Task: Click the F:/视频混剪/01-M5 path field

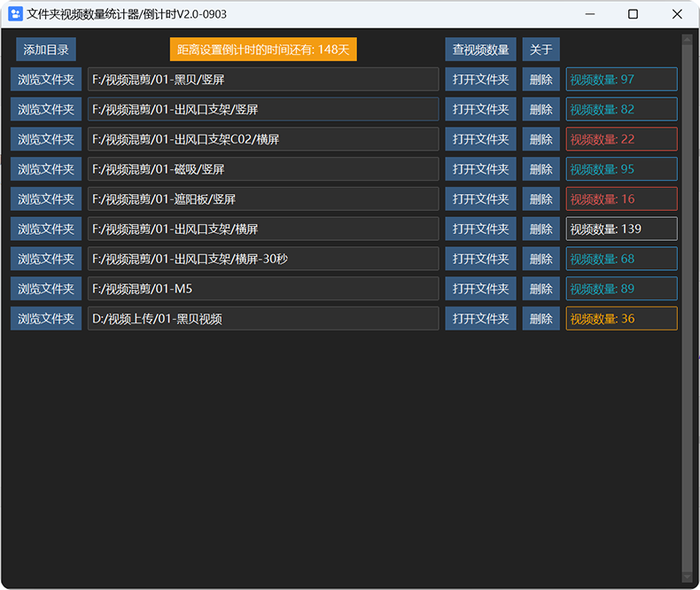Action: 263,289
